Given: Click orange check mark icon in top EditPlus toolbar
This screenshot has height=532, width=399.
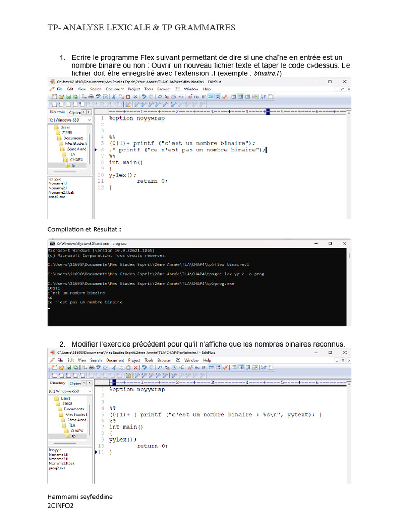Looking at the screenshot, I should coord(225,97).
